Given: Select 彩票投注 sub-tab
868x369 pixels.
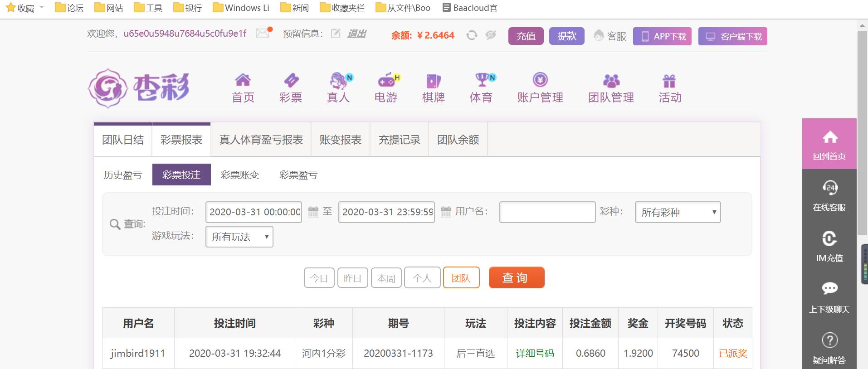Looking at the screenshot, I should click(x=181, y=175).
